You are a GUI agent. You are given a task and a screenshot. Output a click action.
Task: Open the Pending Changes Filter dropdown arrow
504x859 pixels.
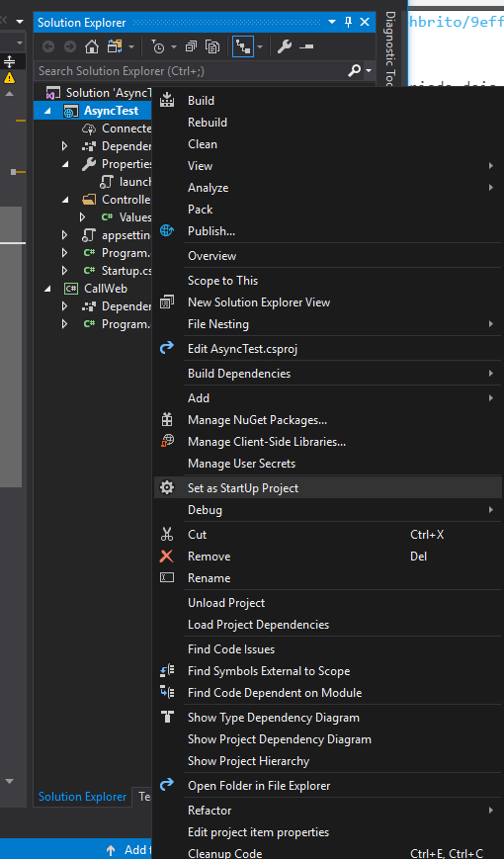pyautogui.click(x=174, y=47)
